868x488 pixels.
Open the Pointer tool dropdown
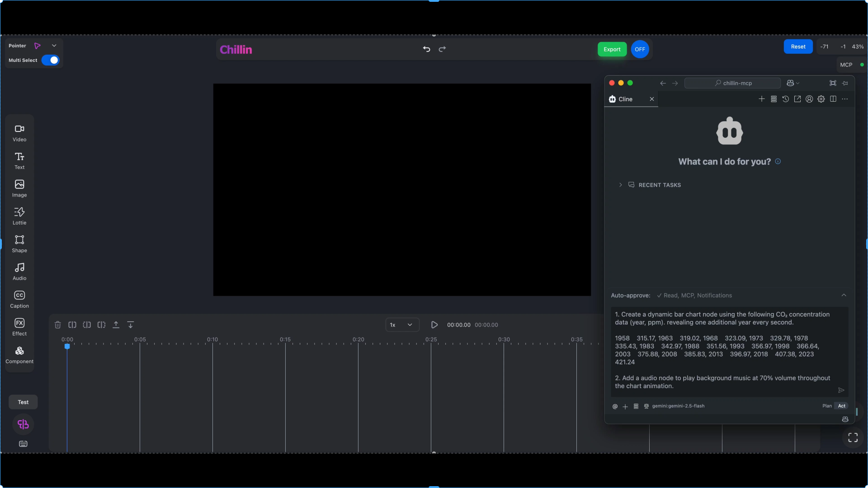tap(54, 46)
